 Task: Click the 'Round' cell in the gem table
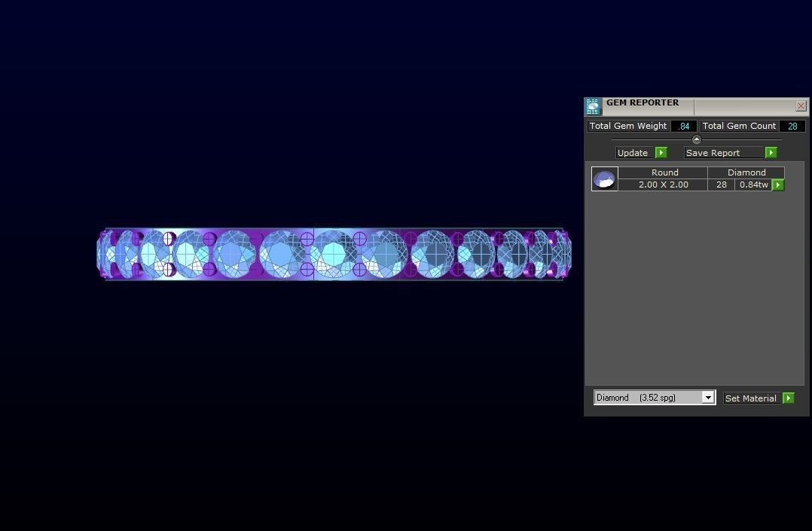(664, 172)
